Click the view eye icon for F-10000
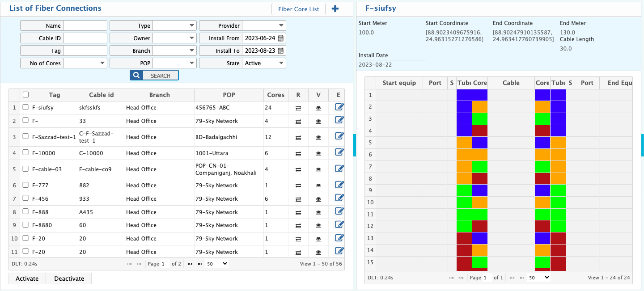 [x=318, y=153]
